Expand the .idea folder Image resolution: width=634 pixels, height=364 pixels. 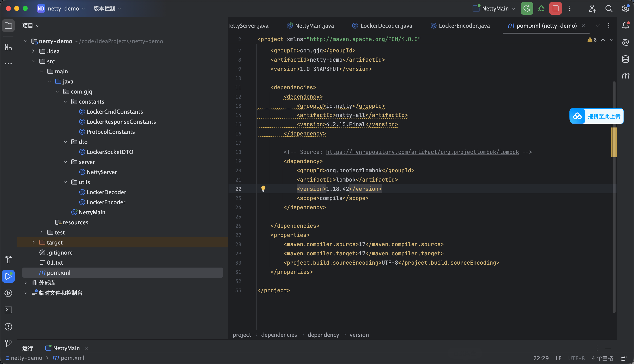pos(34,51)
